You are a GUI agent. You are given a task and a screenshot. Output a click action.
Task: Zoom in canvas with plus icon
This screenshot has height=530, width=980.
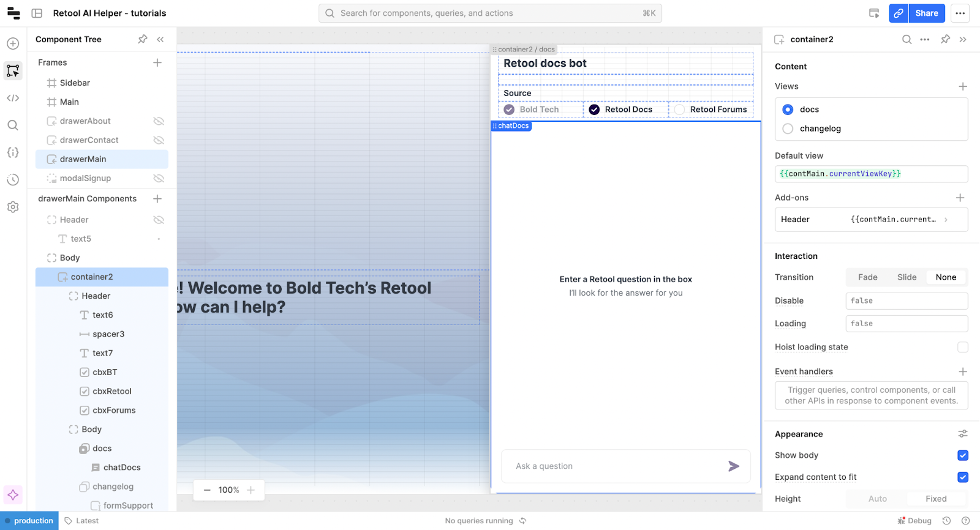251,490
